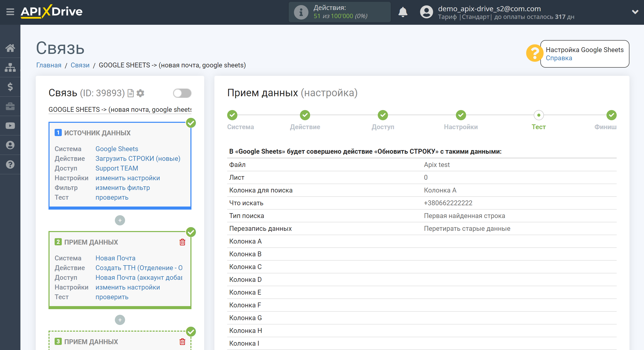Click Support TEAM access link
Image resolution: width=644 pixels, height=350 pixels.
point(117,168)
